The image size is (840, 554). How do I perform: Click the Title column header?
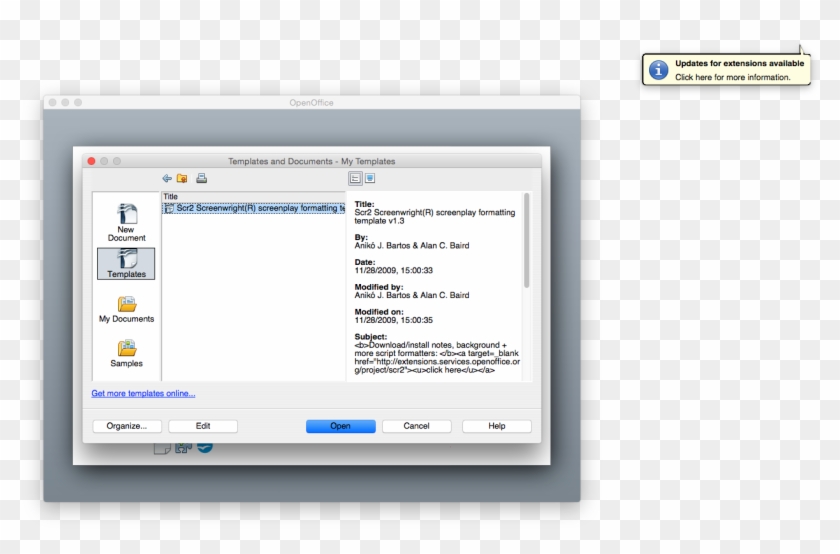[x=253, y=196]
